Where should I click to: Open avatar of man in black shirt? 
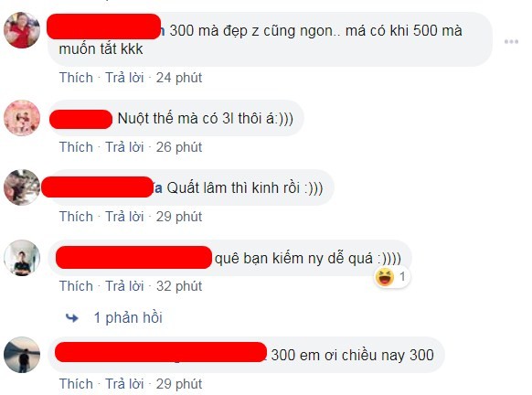(x=22, y=258)
